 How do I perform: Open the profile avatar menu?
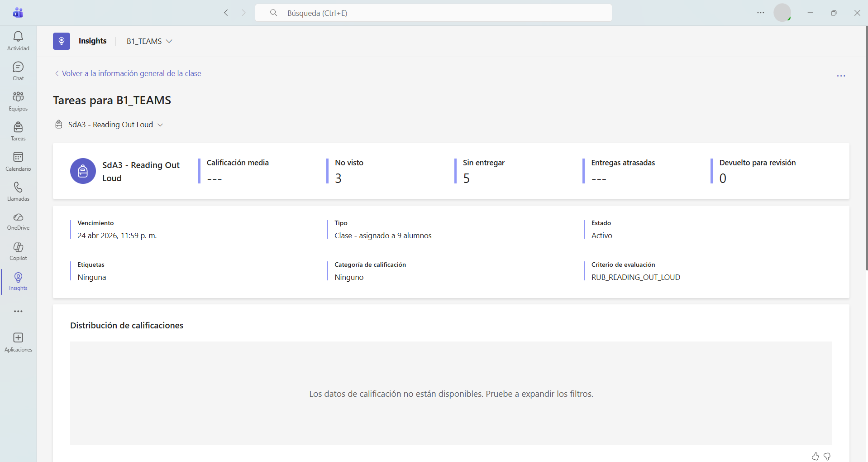(x=782, y=13)
